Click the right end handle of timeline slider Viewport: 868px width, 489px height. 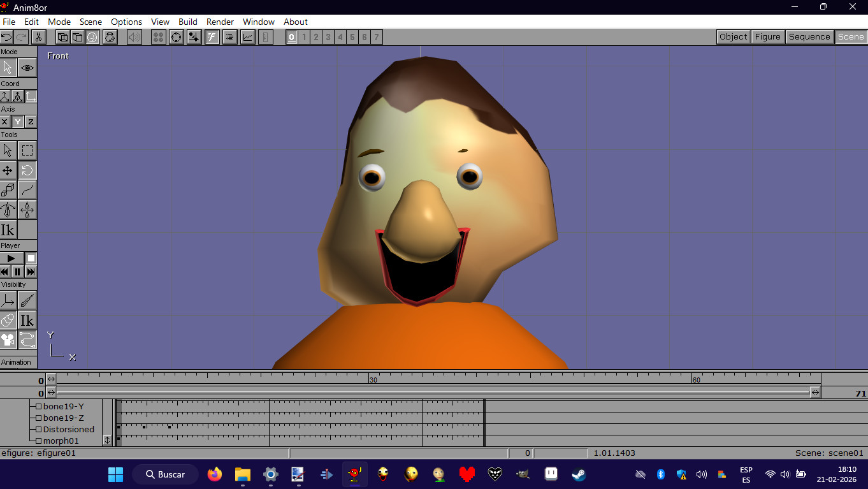click(x=815, y=393)
